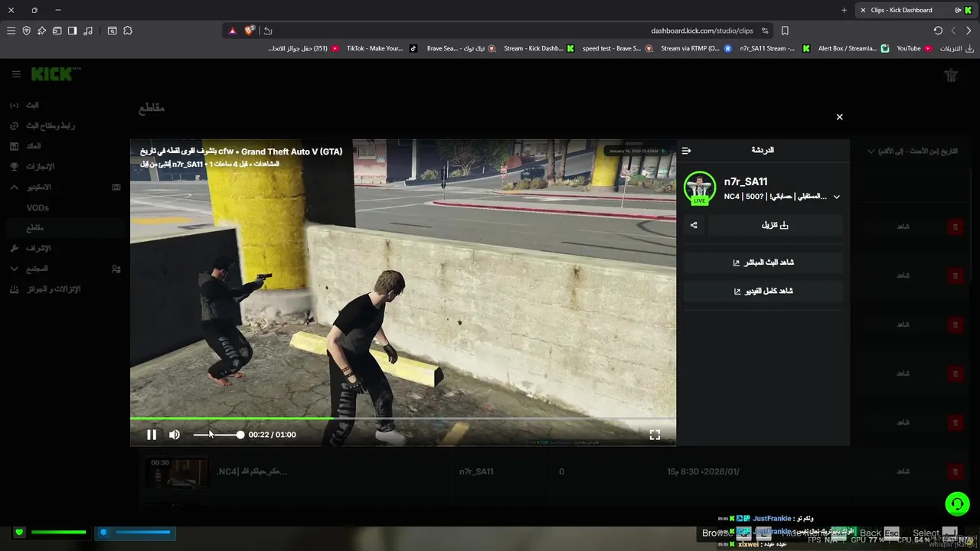Open Brave wallet icon
The width and height of the screenshot is (980, 551).
(57, 31)
